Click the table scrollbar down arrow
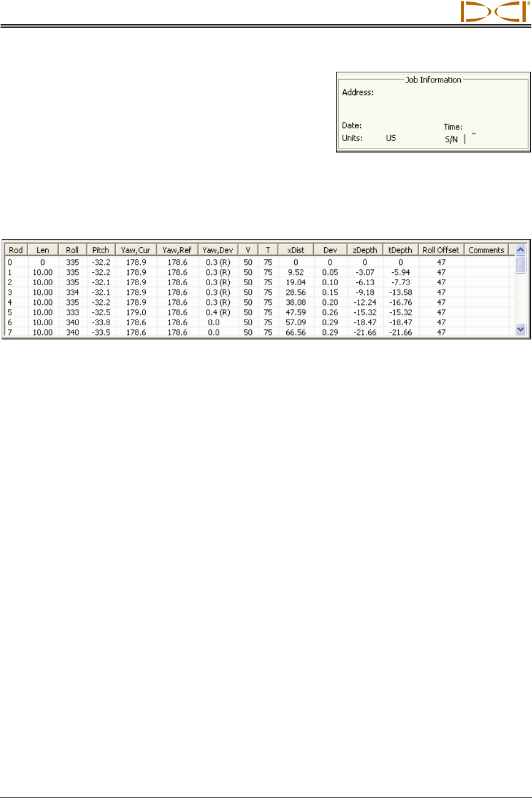Screen dimensions: 532x798 coord(521,329)
